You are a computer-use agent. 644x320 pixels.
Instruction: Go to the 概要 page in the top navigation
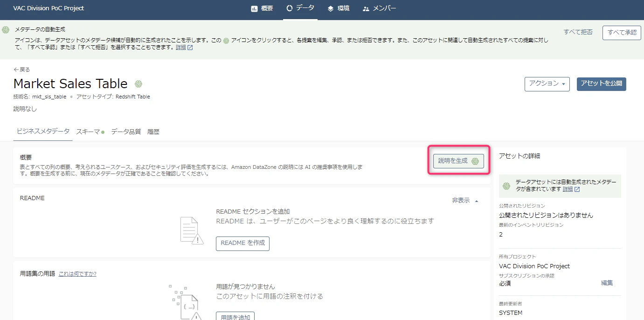click(262, 8)
